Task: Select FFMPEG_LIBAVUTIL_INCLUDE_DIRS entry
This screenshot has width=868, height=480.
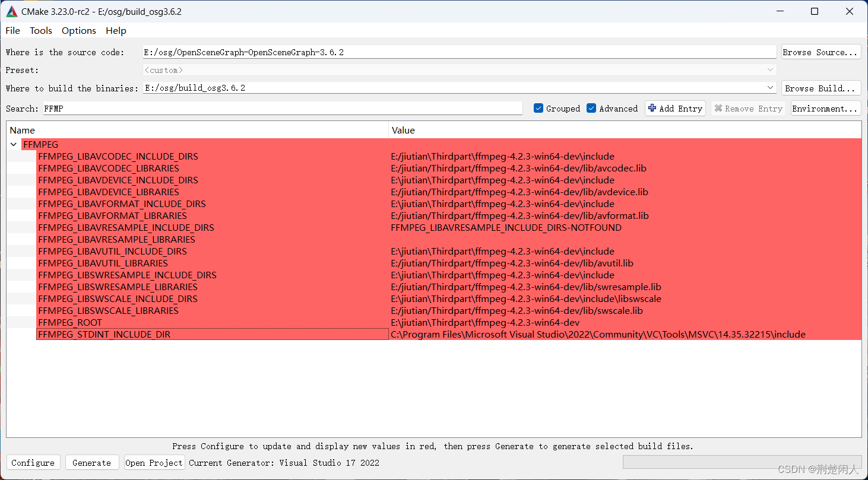Action: tap(112, 252)
